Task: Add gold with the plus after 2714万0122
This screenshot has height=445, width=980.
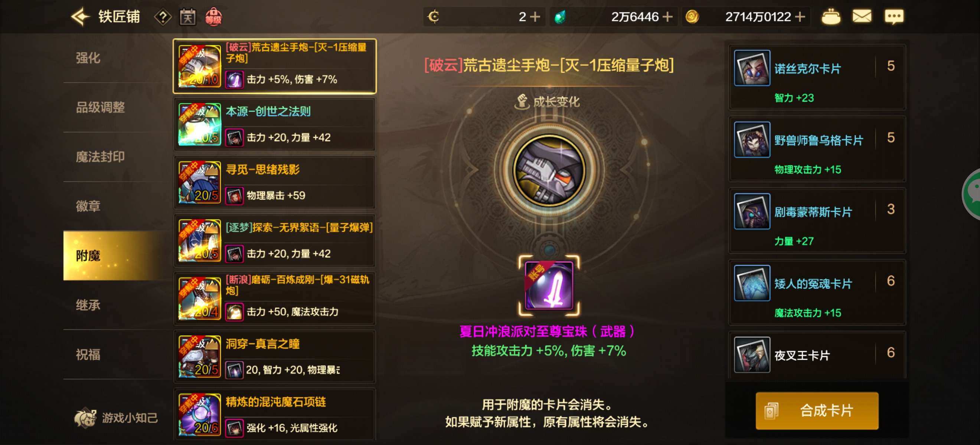Action: (800, 17)
